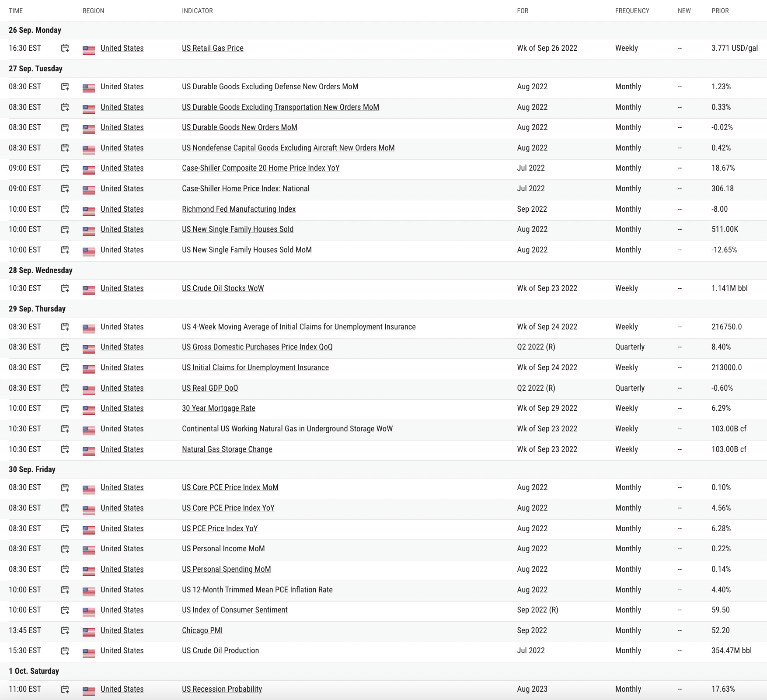Open US Index of Consumer Sentiment link
The height and width of the screenshot is (700, 767).
pos(235,610)
